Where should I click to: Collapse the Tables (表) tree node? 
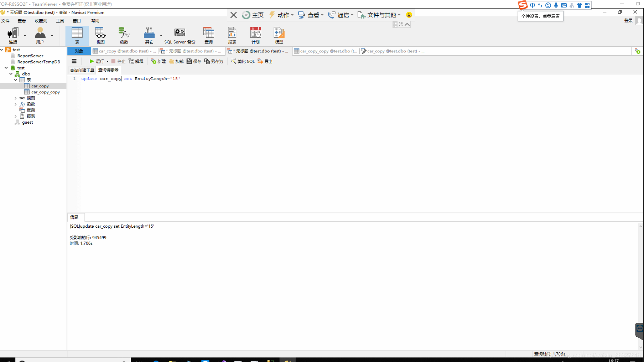click(x=16, y=80)
